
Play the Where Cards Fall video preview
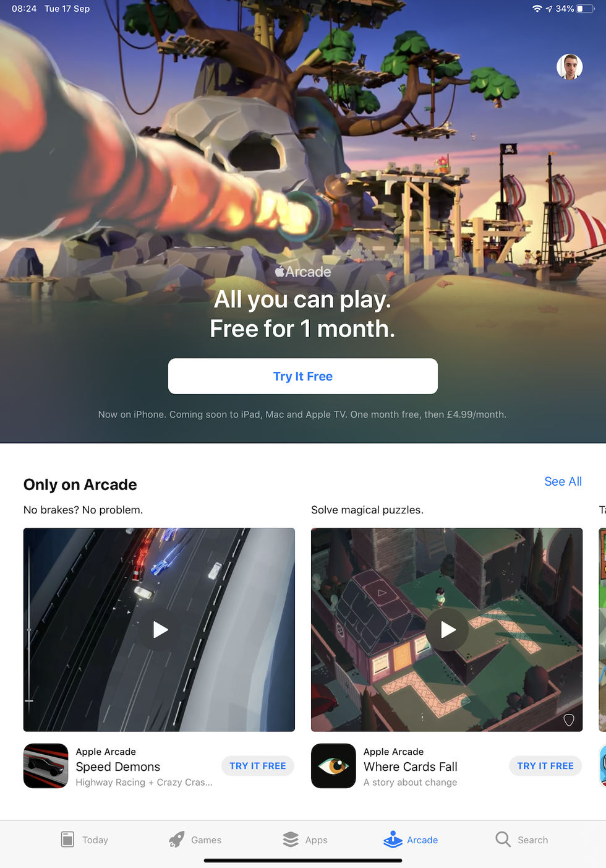pyautogui.click(x=448, y=630)
